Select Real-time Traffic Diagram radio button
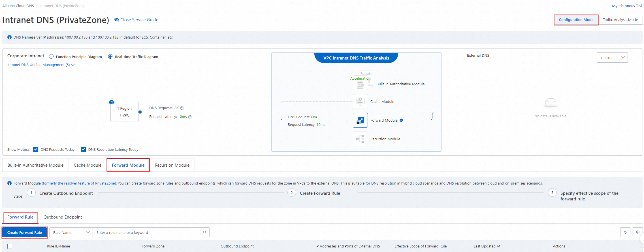The width and height of the screenshot is (644, 252). coord(110,57)
